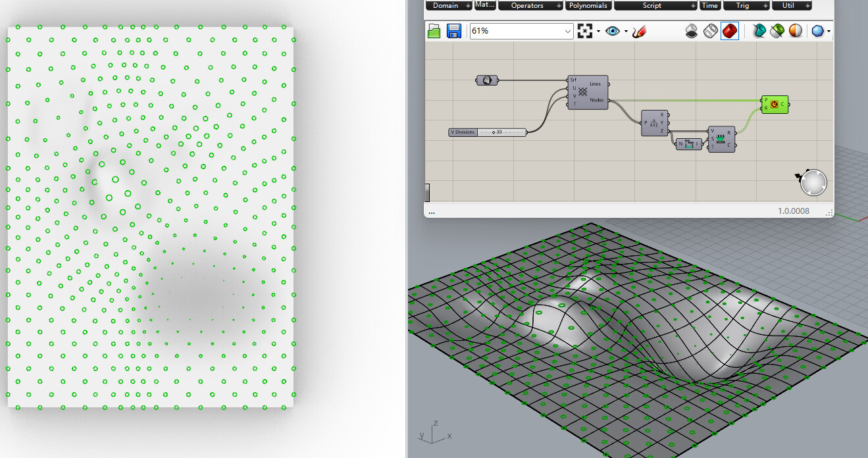Image resolution: width=868 pixels, height=458 pixels.
Task: Select the Remap Numbers component
Action: [x=721, y=139]
